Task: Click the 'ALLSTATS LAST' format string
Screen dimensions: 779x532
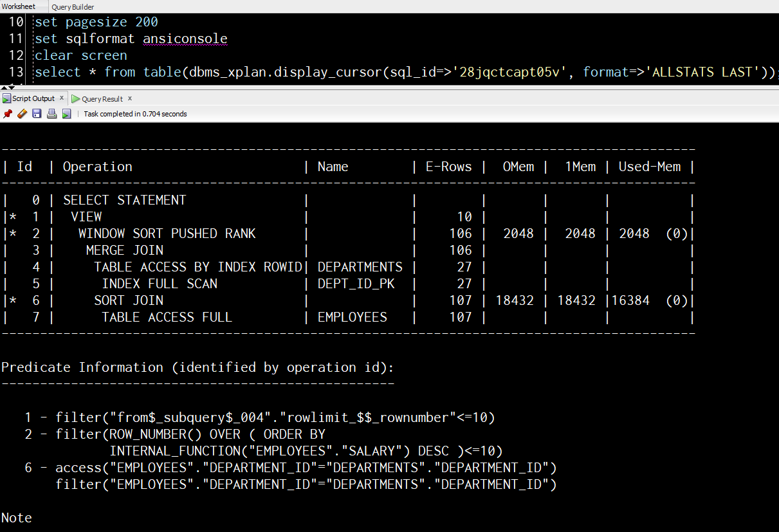Action: [702, 72]
